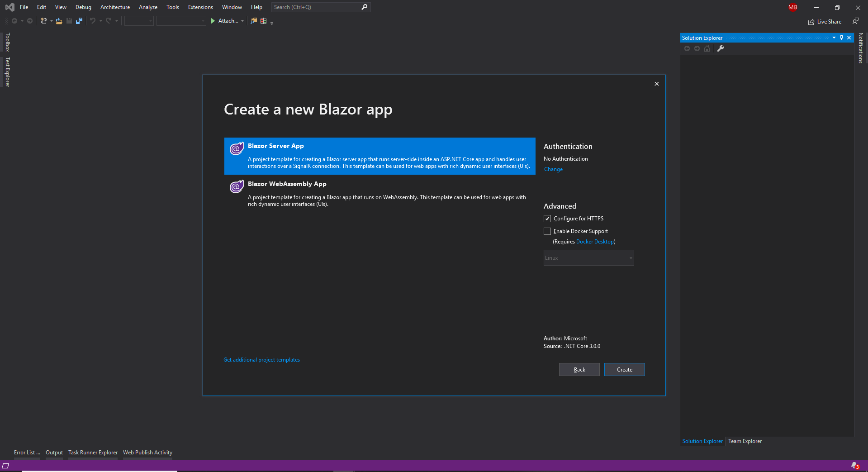Open the Linux OS dropdown
This screenshot has width=868, height=472.
pyautogui.click(x=588, y=258)
